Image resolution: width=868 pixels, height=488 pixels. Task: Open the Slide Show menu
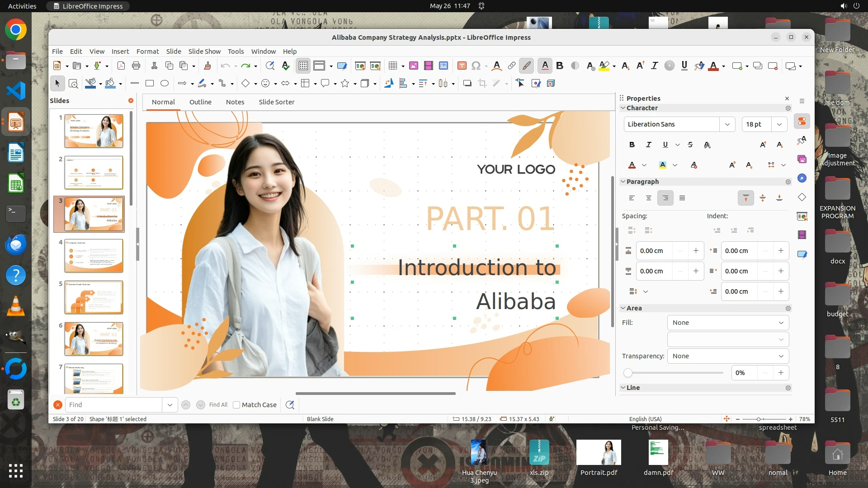tap(204, 52)
